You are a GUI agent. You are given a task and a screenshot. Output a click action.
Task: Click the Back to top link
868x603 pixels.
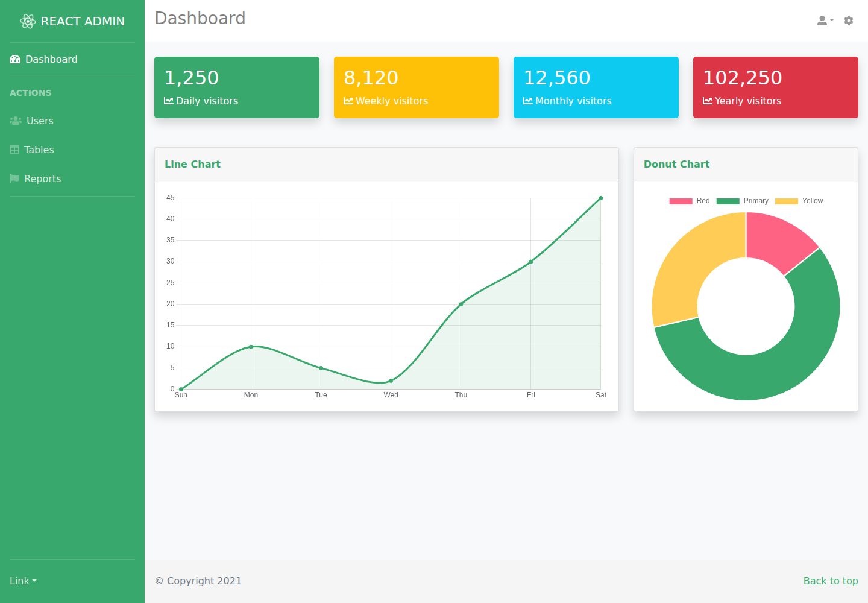tap(831, 581)
